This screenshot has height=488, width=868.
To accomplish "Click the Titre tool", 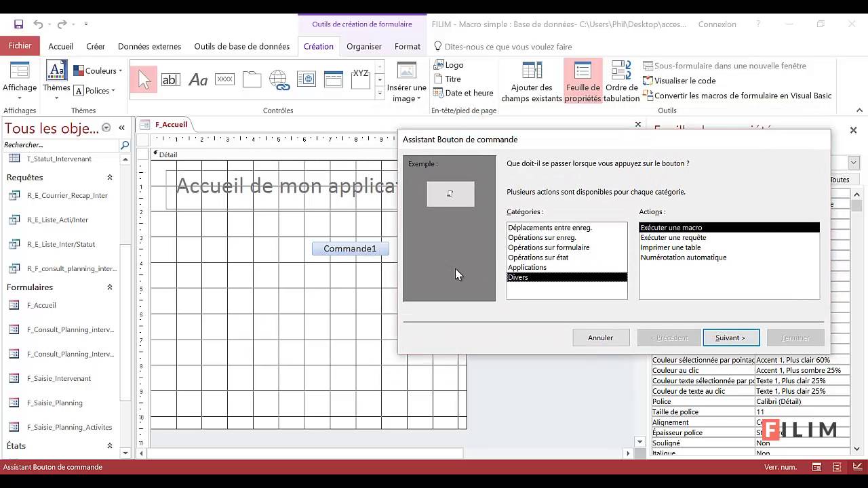I will tap(448, 79).
